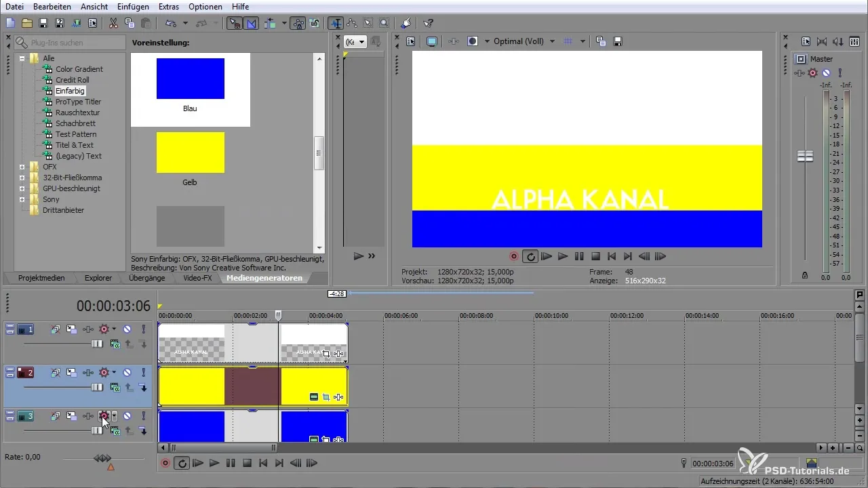
Task: Click track 1 level slider handle
Action: (97, 344)
